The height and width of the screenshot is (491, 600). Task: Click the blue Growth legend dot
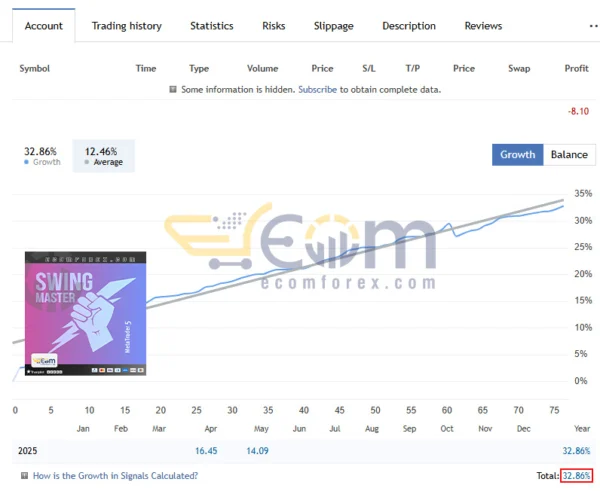[26, 162]
